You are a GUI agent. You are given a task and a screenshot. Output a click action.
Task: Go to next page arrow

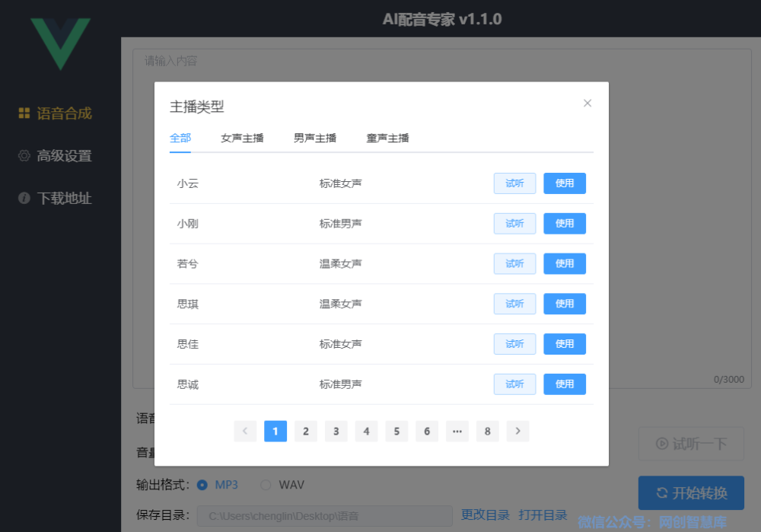coord(517,431)
